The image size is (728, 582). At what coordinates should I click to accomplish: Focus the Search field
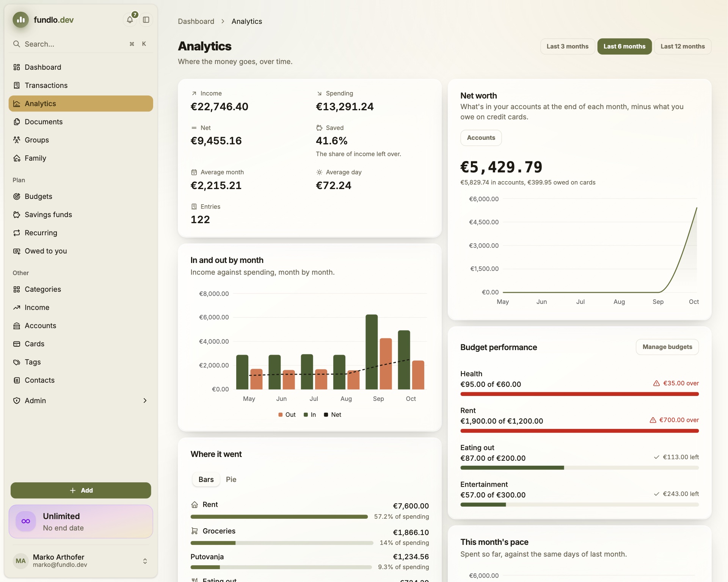81,44
